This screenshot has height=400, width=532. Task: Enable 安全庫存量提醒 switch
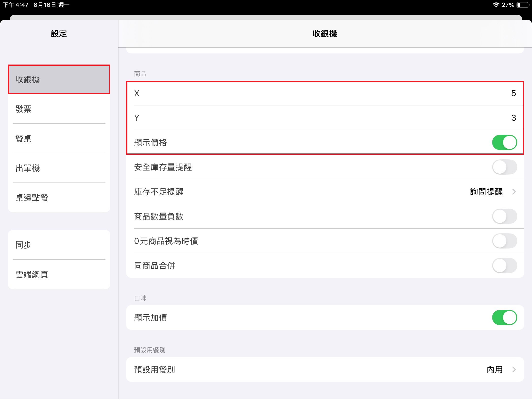click(x=504, y=167)
